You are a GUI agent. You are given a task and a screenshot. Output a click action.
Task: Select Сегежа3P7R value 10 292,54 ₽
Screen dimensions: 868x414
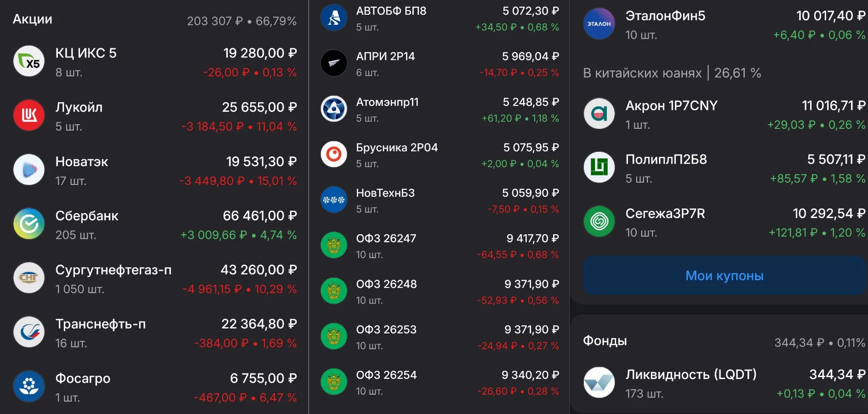point(829,213)
